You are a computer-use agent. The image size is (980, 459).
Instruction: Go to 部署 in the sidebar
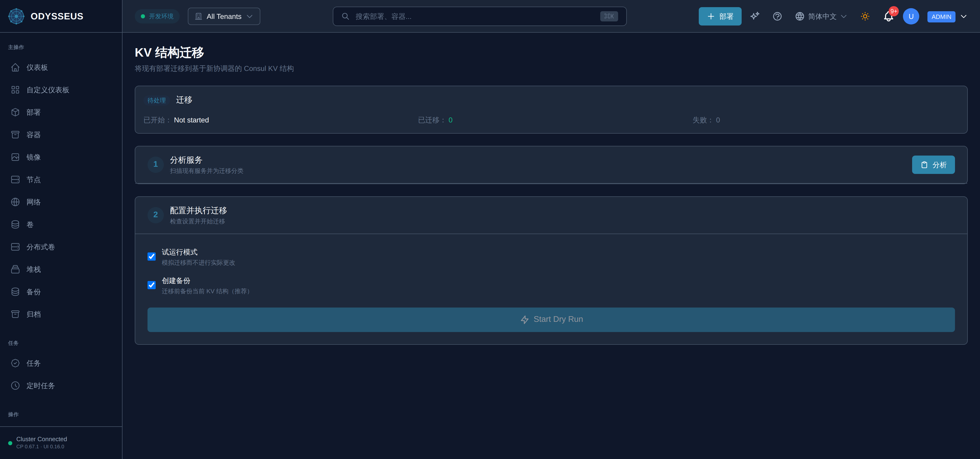(61, 112)
